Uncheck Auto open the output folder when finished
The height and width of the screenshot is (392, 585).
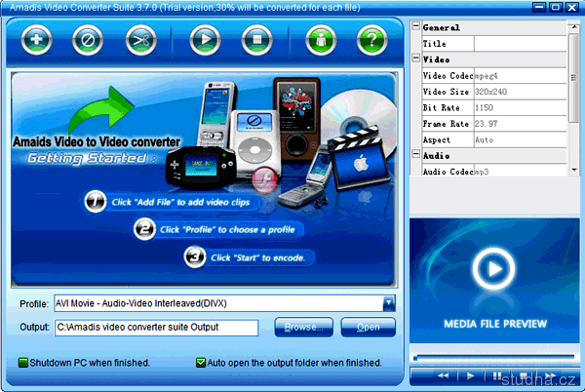[201, 363]
